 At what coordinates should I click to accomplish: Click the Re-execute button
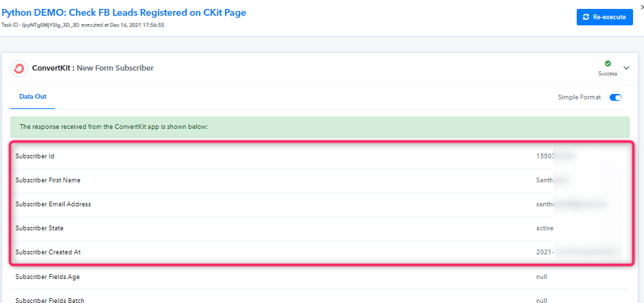605,17
